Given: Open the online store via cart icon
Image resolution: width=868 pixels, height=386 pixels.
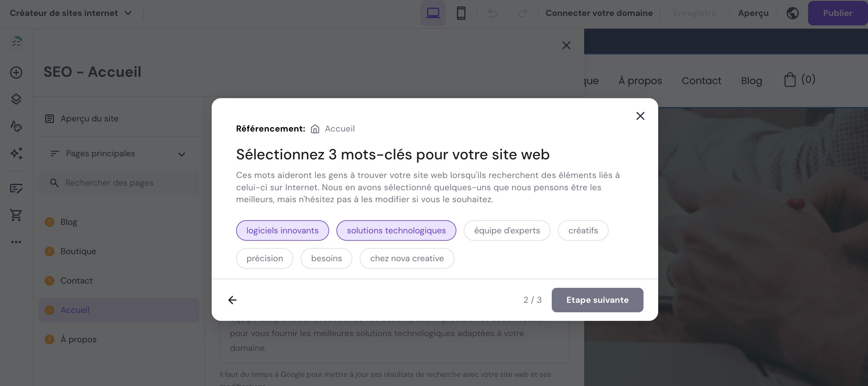Looking at the screenshot, I should pyautogui.click(x=16, y=215).
